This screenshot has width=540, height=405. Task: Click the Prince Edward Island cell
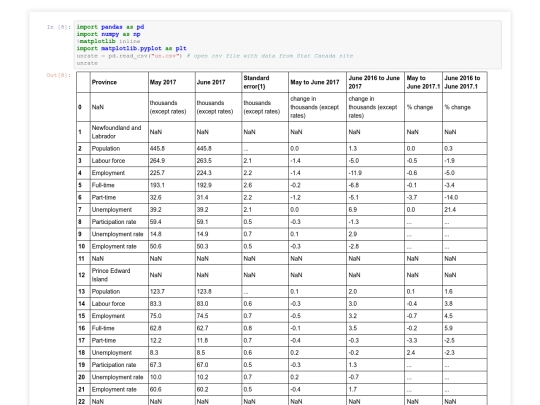point(119,275)
